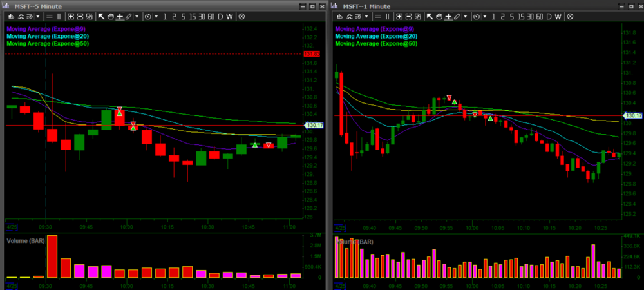The image size is (644, 290).
Task: Activate the crosshair tool in 1 Minute chart
Action: 448,16
